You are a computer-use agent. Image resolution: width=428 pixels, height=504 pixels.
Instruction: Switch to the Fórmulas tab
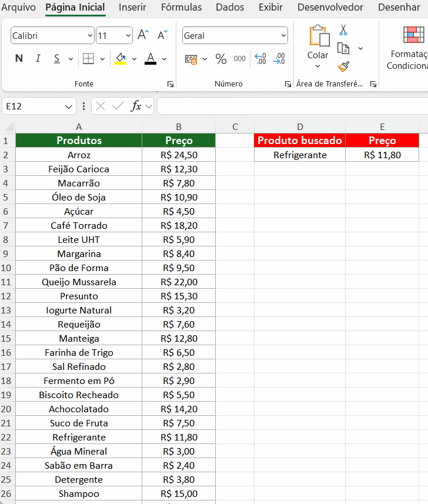[x=181, y=8]
